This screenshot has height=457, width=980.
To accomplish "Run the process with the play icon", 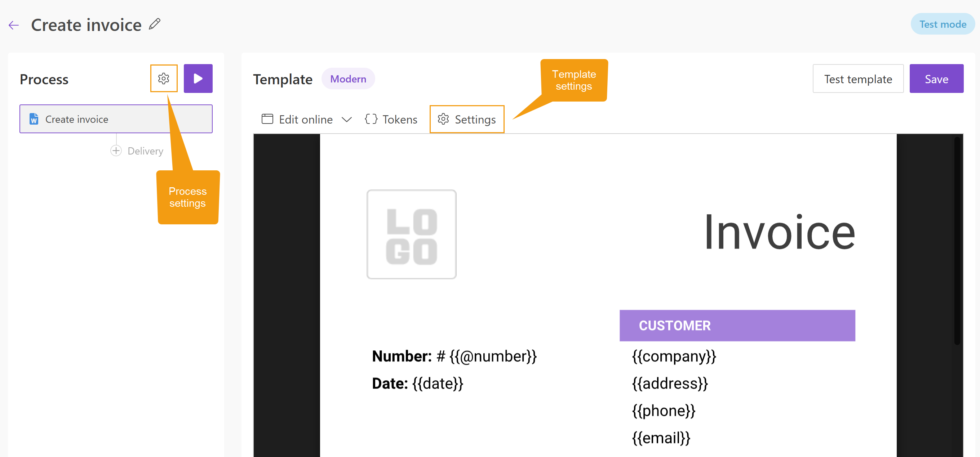I will 198,78.
